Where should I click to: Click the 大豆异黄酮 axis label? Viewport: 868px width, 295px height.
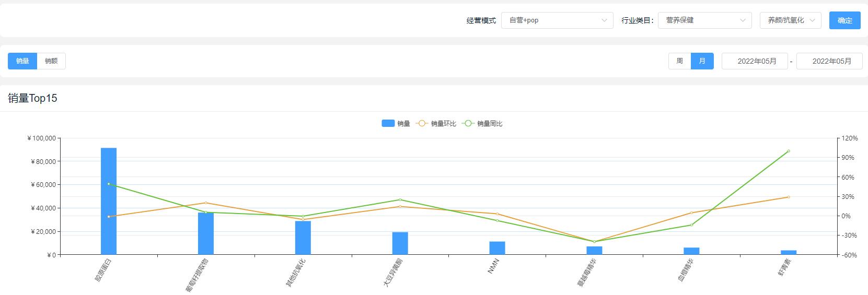(393, 273)
